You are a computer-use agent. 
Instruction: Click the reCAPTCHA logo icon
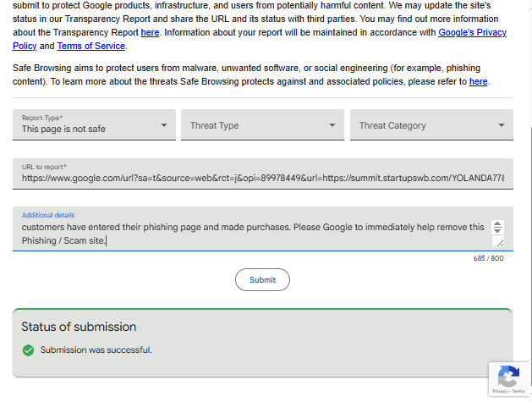pyautogui.click(x=508, y=376)
